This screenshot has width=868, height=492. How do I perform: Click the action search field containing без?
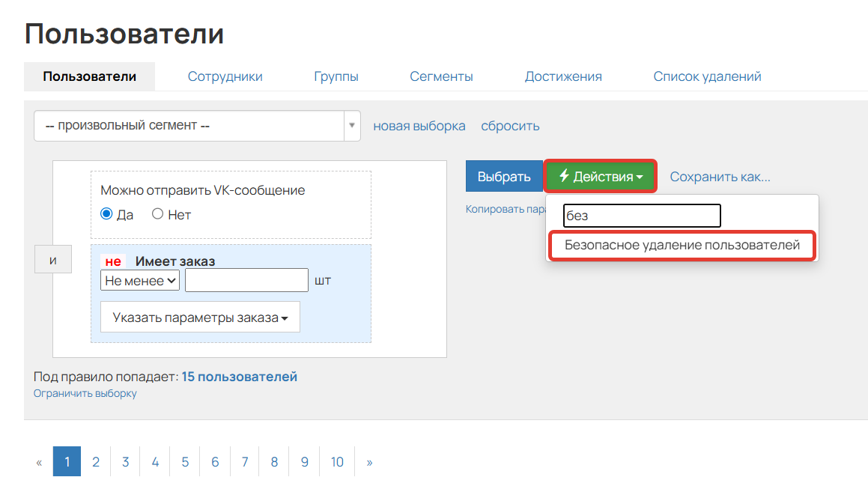[641, 216]
